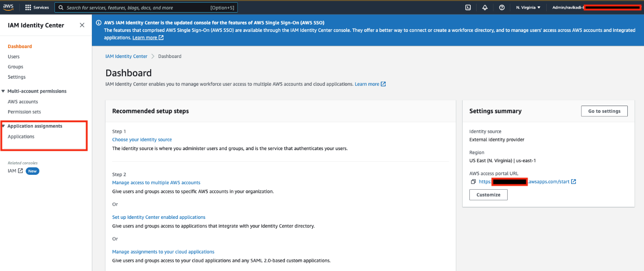Click external link icon beside portal URL
The height and width of the screenshot is (271, 644).
point(574,182)
